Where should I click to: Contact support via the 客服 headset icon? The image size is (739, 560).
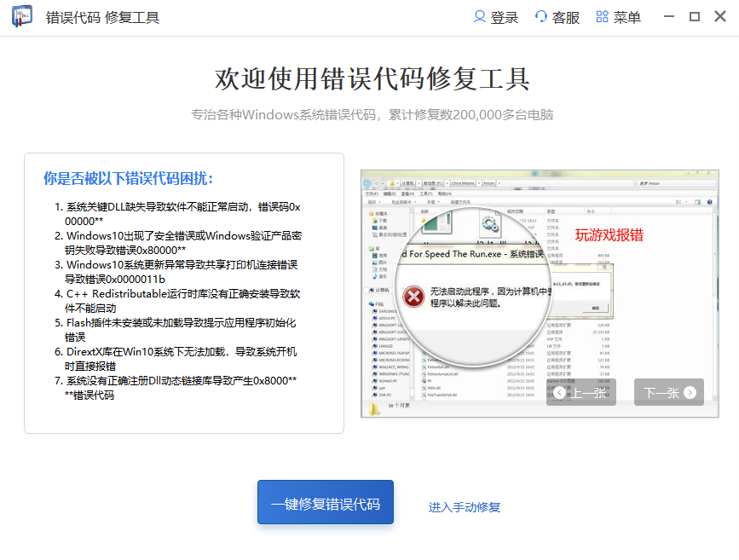557,17
